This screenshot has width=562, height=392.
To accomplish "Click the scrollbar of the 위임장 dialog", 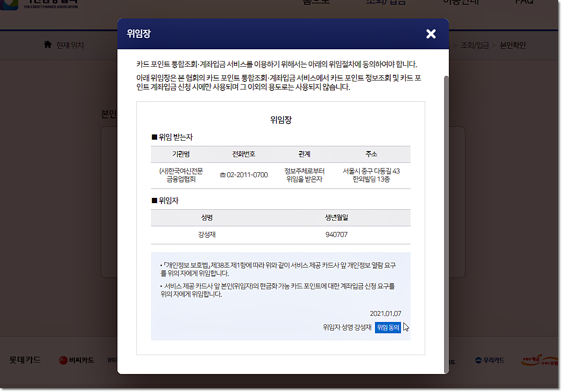I will pos(446,224).
